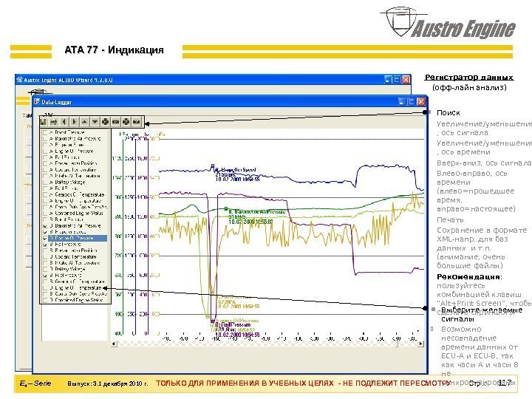The height and width of the screenshot is (399, 532).
Task: Uncheck highlighted B: Engine Oil Pressure signal
Action: pyautogui.click(x=45, y=238)
